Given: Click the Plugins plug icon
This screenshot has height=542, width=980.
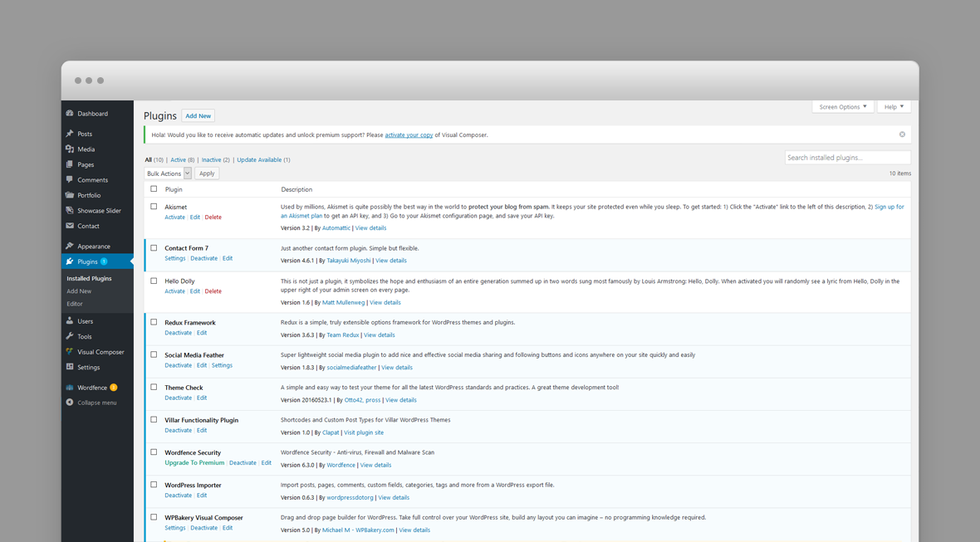Looking at the screenshot, I should coord(70,261).
